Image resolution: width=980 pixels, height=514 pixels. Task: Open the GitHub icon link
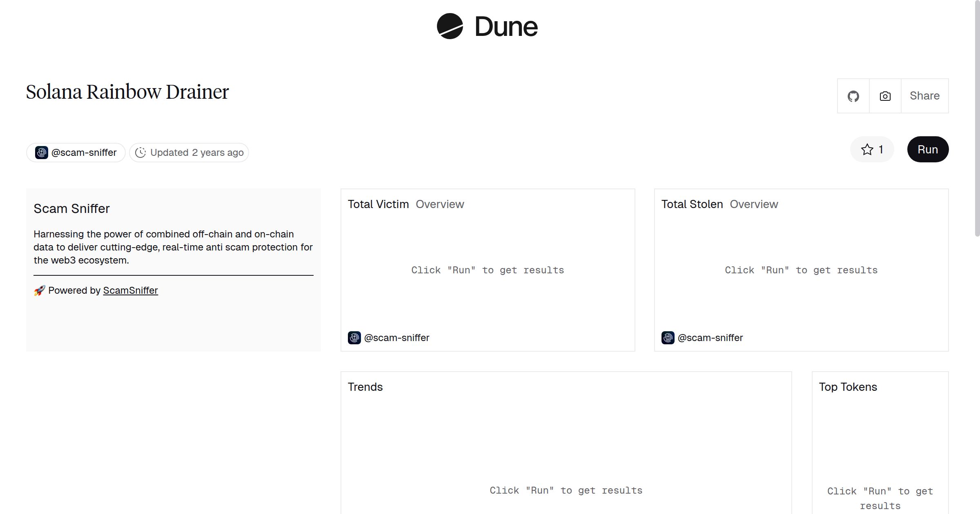click(853, 96)
